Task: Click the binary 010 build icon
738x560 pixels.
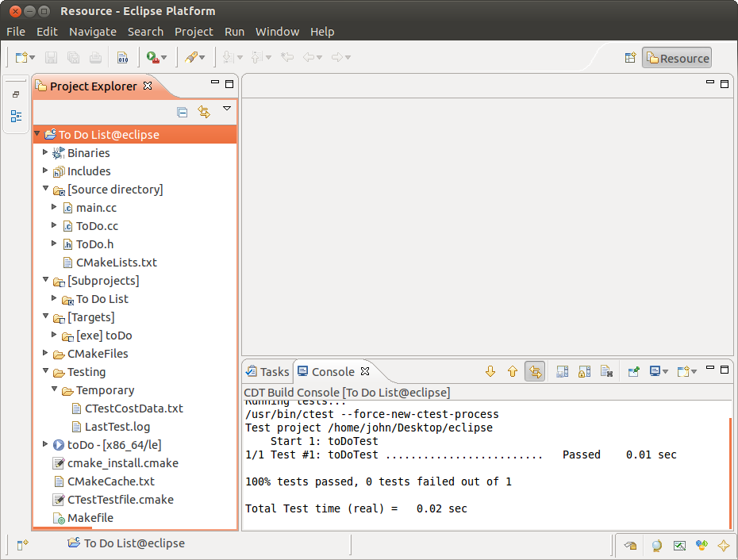Action: tap(122, 57)
